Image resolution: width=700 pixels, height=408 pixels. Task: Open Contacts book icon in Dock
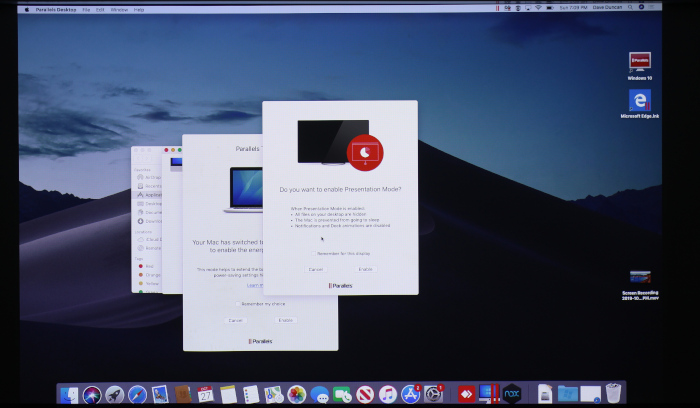(183, 395)
